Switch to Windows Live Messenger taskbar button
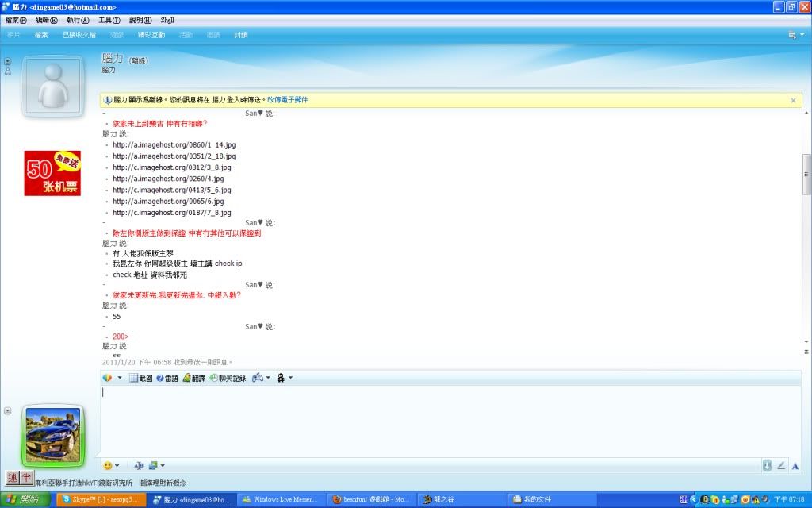 click(x=282, y=500)
